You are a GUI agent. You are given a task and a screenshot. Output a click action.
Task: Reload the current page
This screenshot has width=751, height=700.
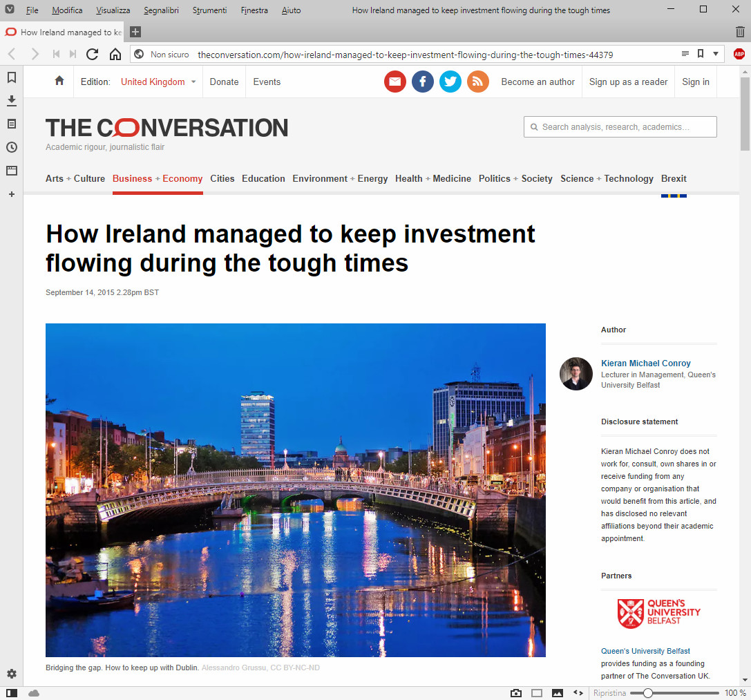click(93, 54)
